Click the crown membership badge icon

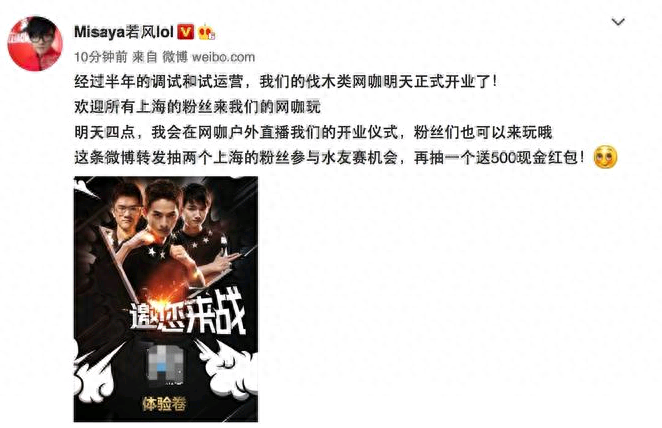tap(207, 33)
